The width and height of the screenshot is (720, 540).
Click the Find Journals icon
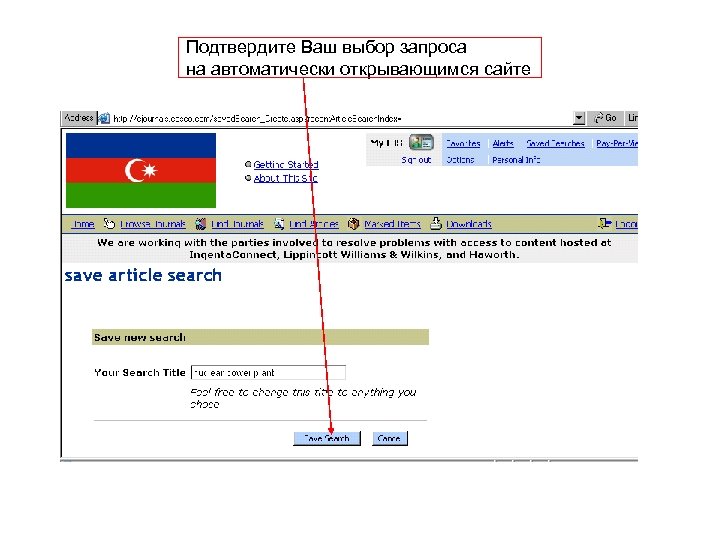[x=201, y=224]
